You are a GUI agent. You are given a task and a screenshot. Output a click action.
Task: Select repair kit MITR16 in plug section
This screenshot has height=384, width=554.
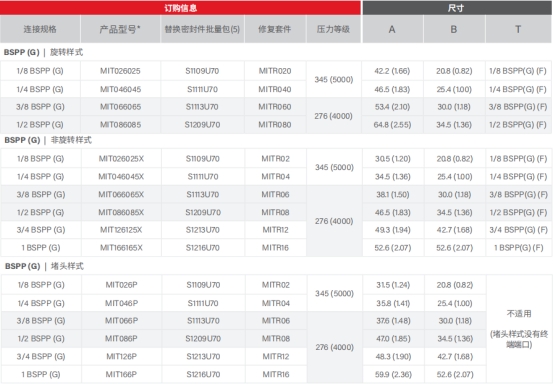[x=276, y=374]
